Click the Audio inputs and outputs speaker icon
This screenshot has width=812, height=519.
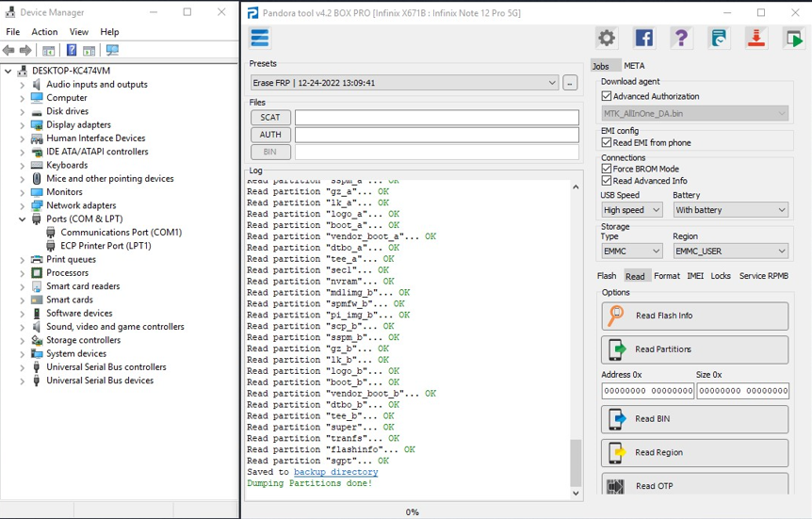(36, 84)
